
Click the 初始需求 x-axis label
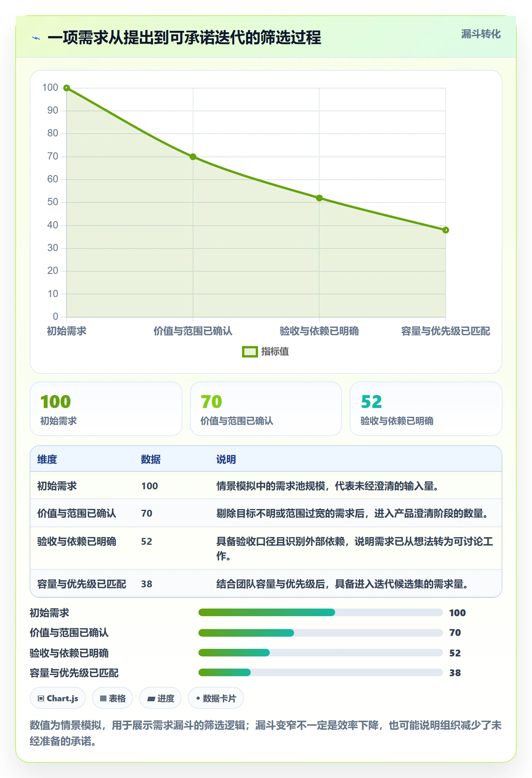(66, 331)
